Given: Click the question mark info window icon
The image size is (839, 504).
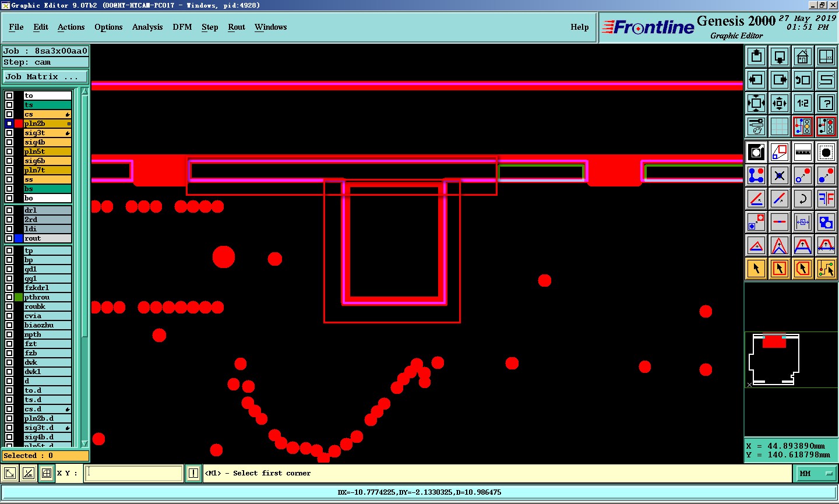Looking at the screenshot, I should (826, 103).
